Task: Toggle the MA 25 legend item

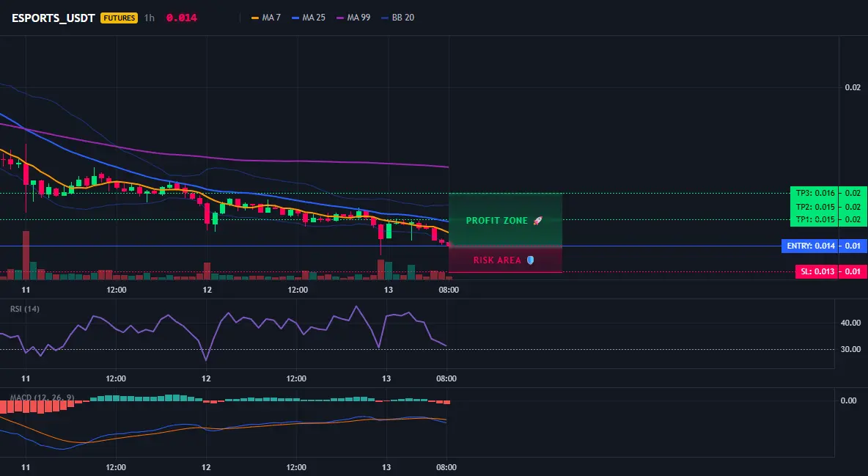Action: click(x=309, y=18)
